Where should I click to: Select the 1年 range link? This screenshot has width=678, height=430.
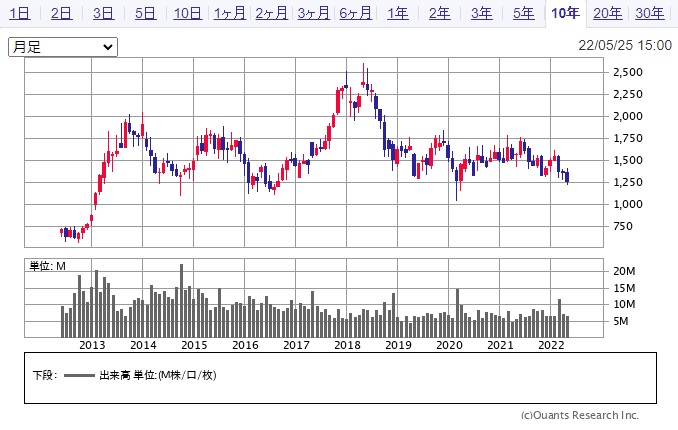click(397, 13)
